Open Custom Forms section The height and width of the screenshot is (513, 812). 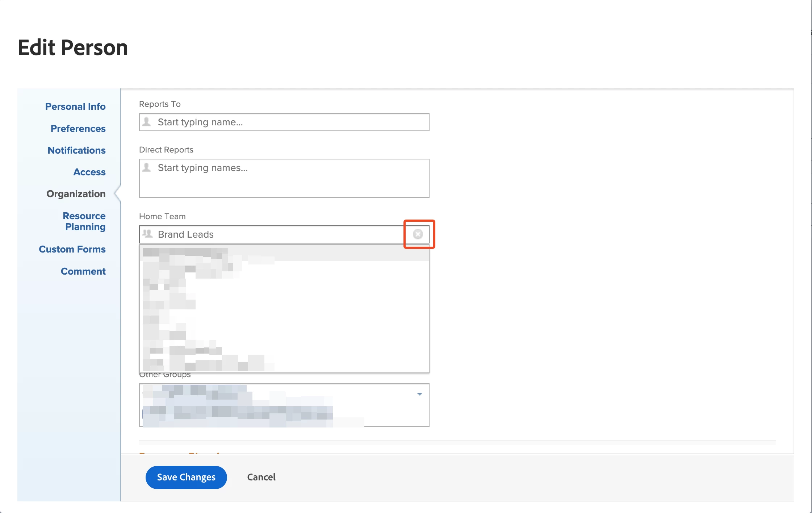click(x=72, y=249)
